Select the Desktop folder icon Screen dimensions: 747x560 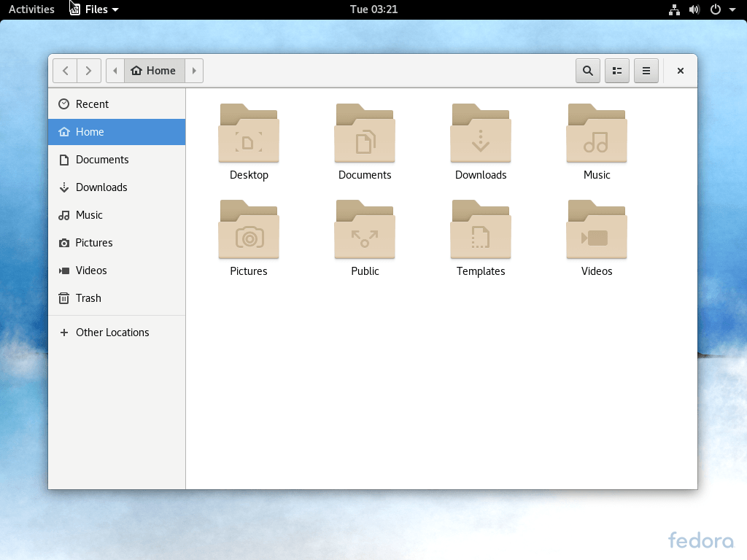click(249, 133)
